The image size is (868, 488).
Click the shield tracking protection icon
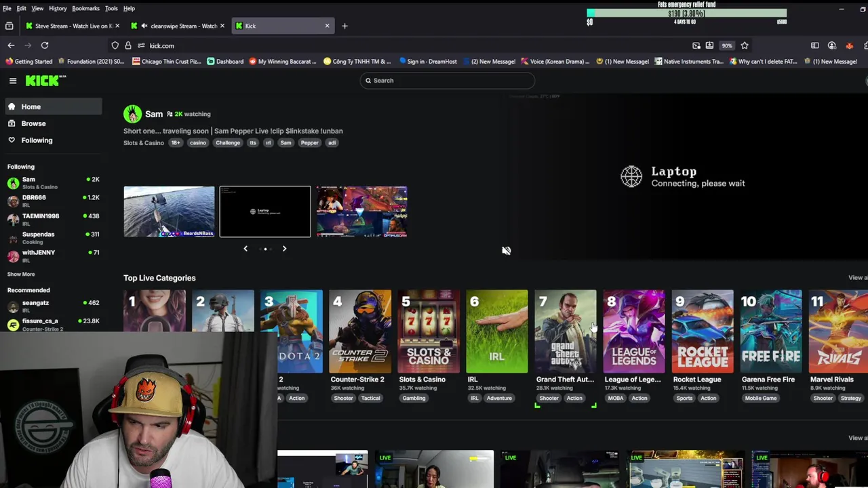coord(115,45)
